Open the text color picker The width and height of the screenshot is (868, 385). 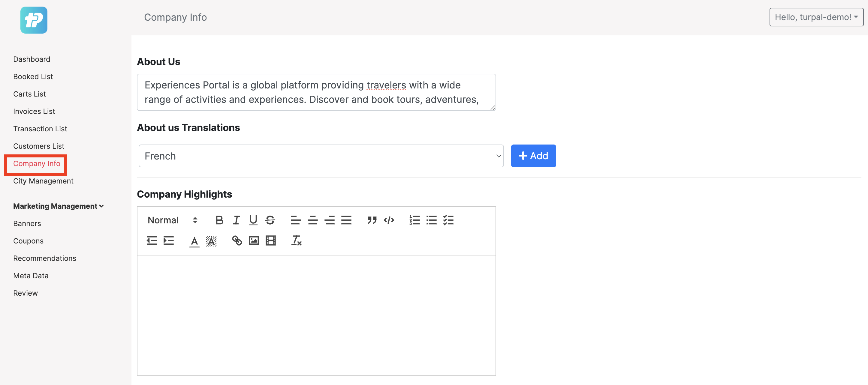point(194,241)
